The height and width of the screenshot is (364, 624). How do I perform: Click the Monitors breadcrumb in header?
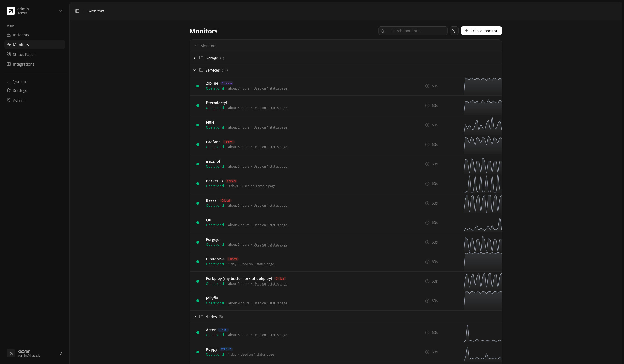click(96, 11)
